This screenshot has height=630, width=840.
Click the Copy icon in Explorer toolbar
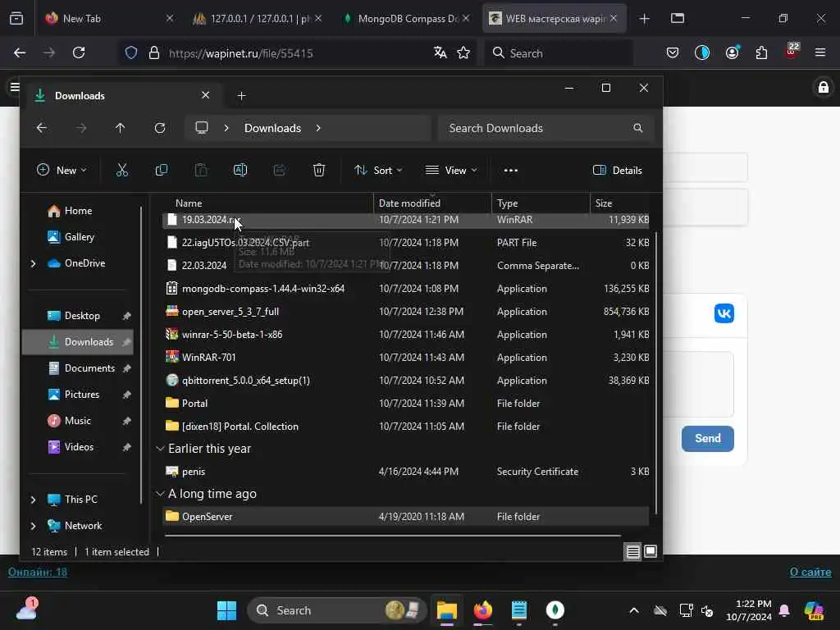pyautogui.click(x=162, y=171)
